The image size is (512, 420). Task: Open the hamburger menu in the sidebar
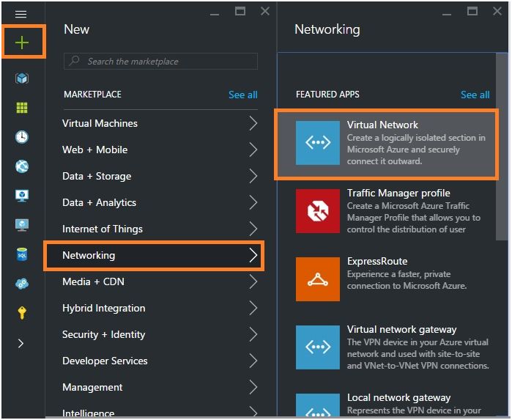tap(21, 14)
